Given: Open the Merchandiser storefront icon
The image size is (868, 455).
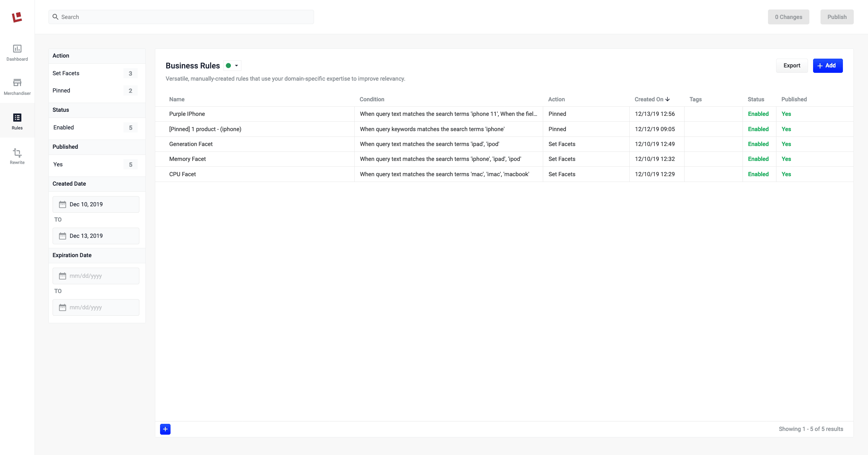Looking at the screenshot, I should point(17,83).
